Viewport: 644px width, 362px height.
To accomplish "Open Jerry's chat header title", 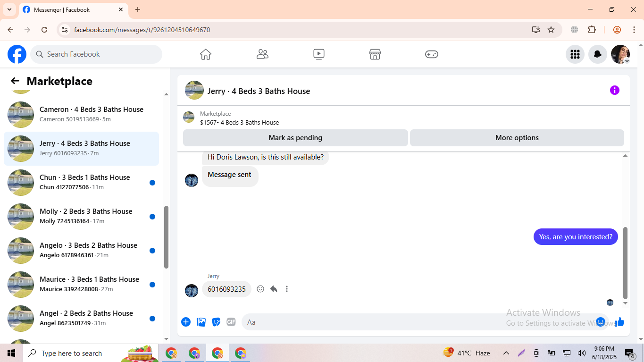I will coord(259,91).
